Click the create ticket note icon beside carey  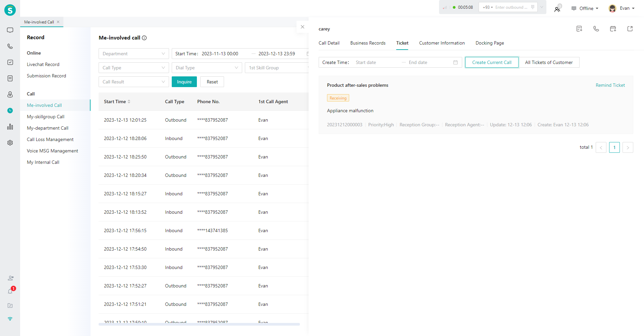point(579,29)
